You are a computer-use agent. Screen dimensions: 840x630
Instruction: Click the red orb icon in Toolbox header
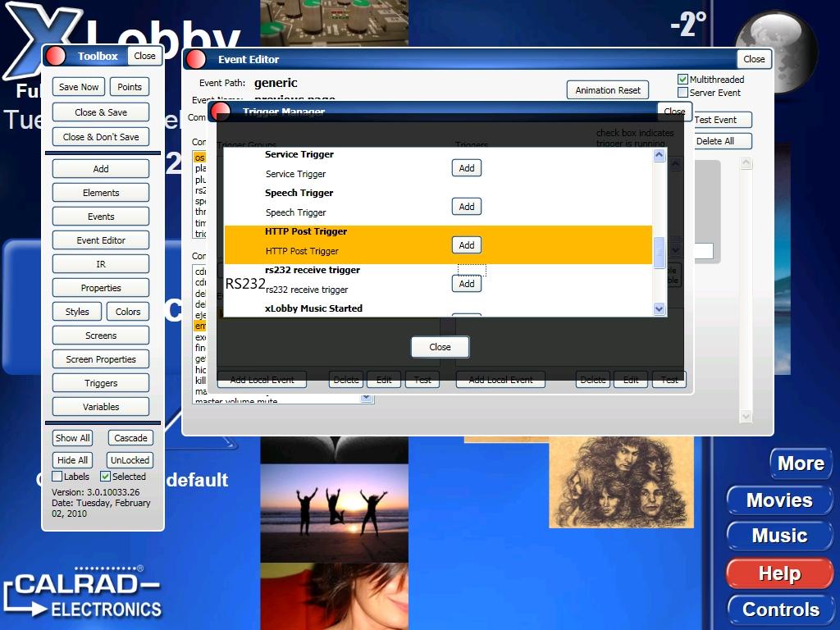[x=55, y=56]
